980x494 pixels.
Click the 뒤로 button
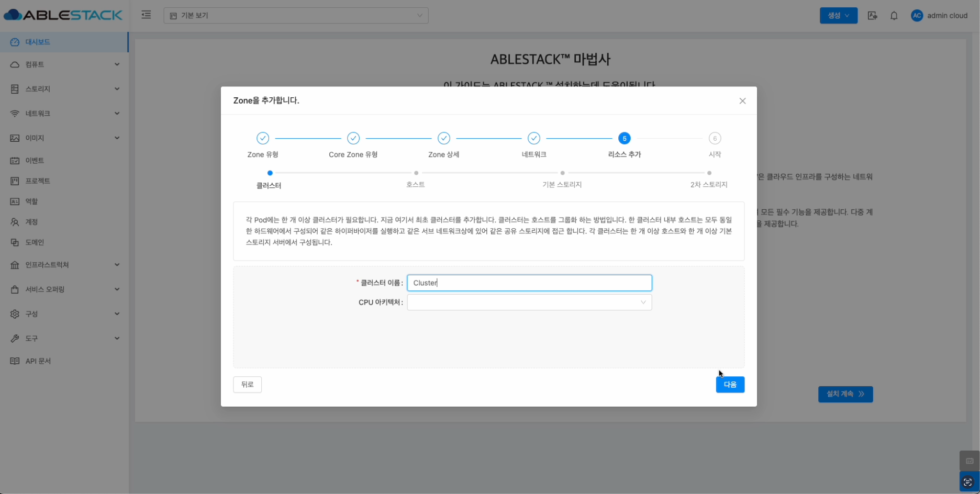(247, 385)
